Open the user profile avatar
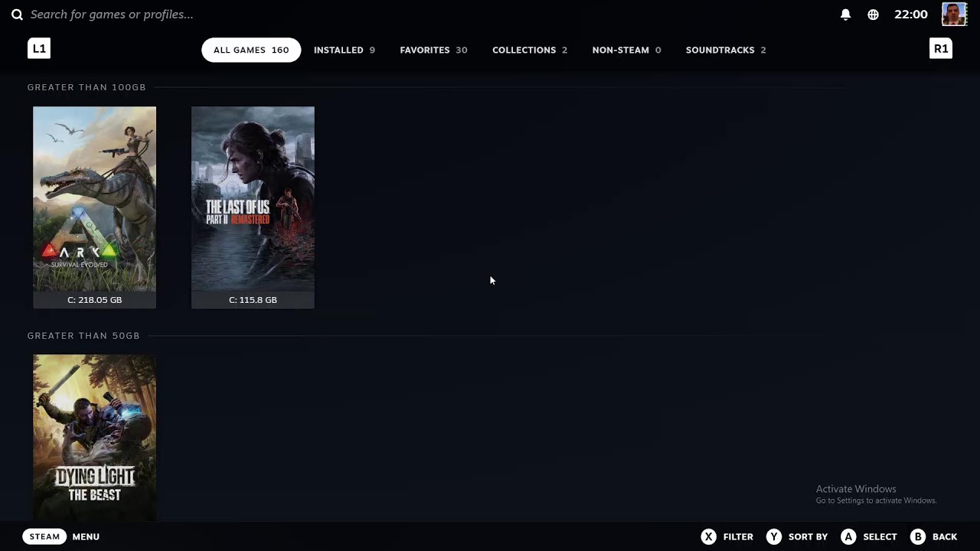The height and width of the screenshot is (551, 980). (x=954, y=15)
